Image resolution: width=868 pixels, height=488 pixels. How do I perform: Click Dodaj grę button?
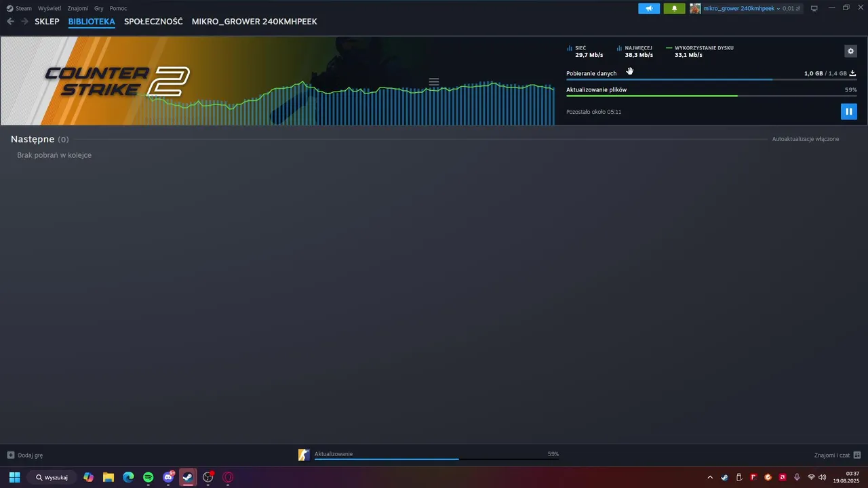coord(25,455)
